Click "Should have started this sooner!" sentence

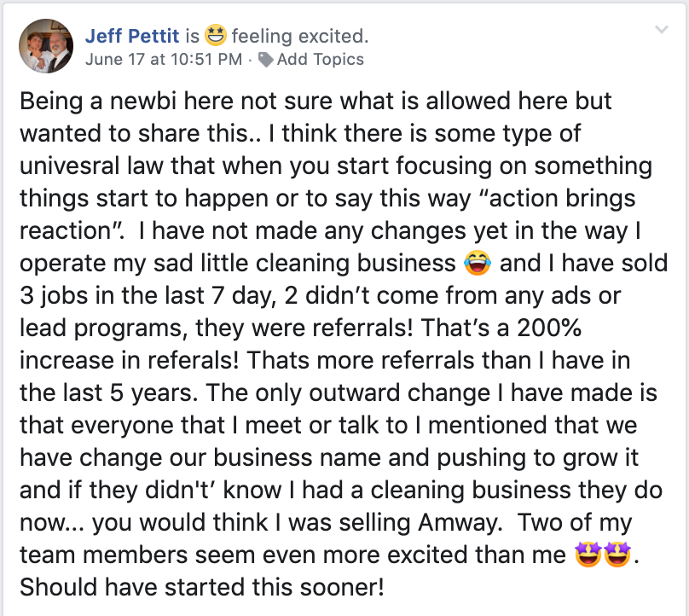pyautogui.click(x=201, y=588)
